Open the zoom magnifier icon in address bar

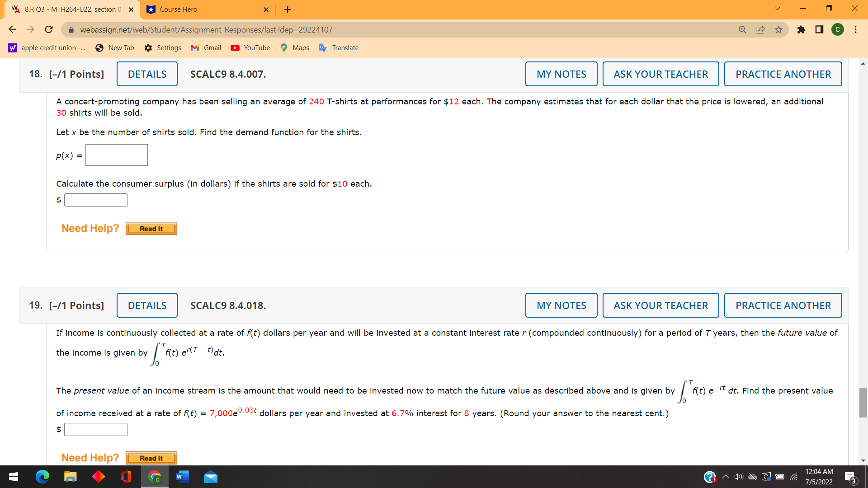pos(742,30)
